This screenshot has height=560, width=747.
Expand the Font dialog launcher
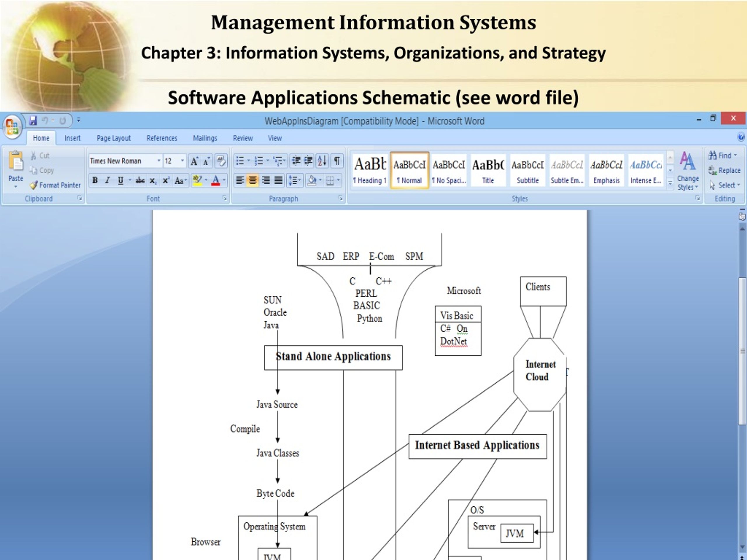[225, 198]
